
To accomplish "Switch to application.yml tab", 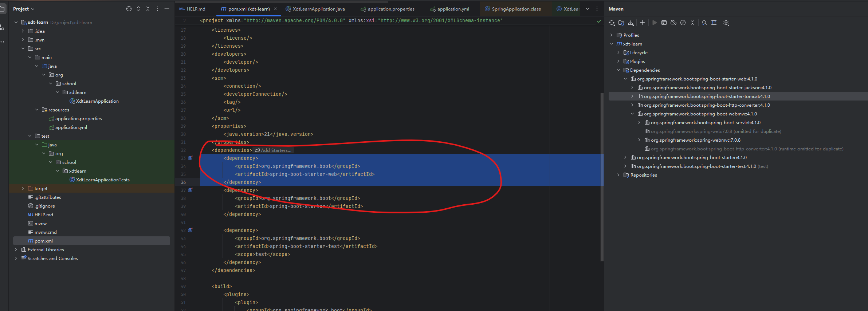I will tap(450, 9).
